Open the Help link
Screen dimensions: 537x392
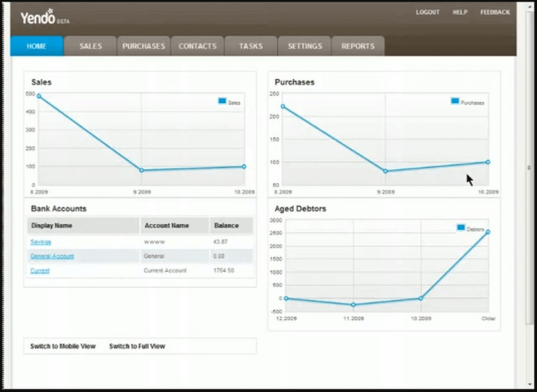[x=460, y=12]
